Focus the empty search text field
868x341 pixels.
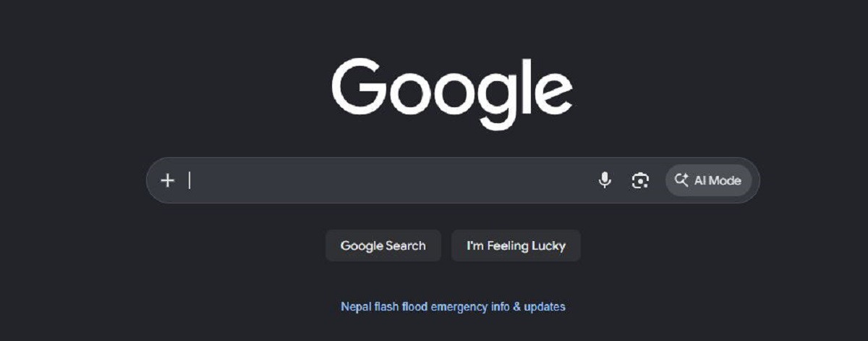coord(389,180)
